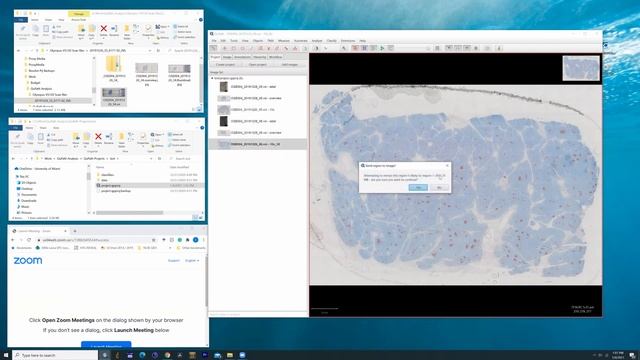Viewport: 640px width, 360px height.
Task: Toggle scalebar display in QuPath toolbar
Action: (467, 48)
